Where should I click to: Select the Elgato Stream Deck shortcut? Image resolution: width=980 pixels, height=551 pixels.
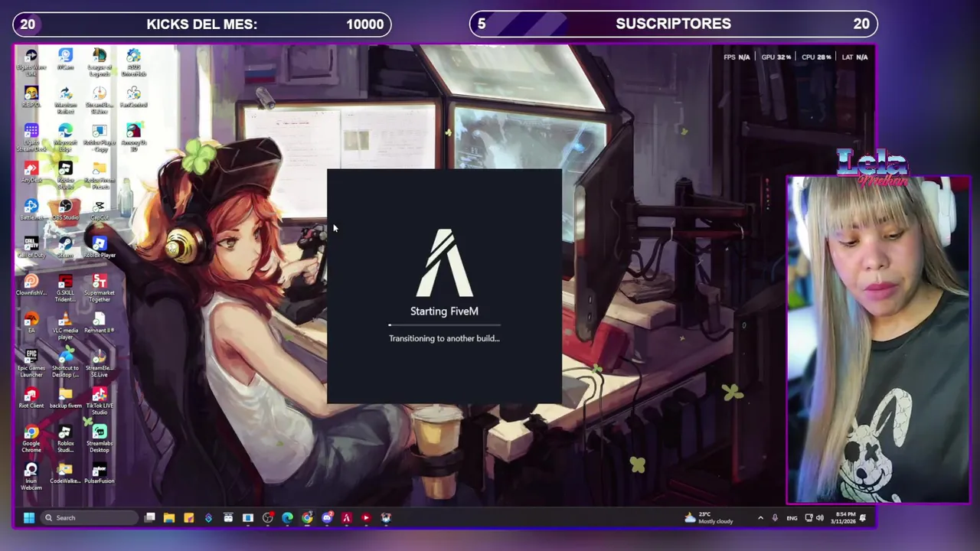coord(31,137)
